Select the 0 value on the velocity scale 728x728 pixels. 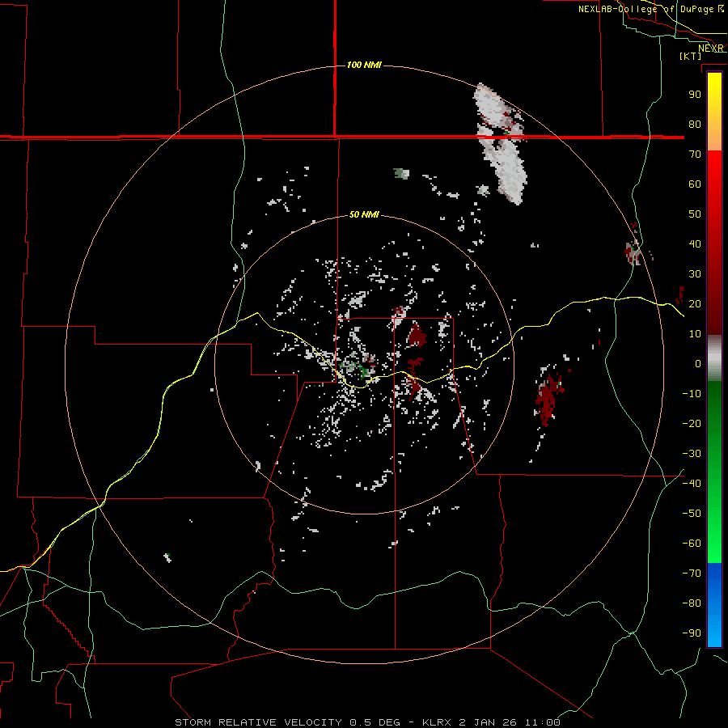pos(698,363)
